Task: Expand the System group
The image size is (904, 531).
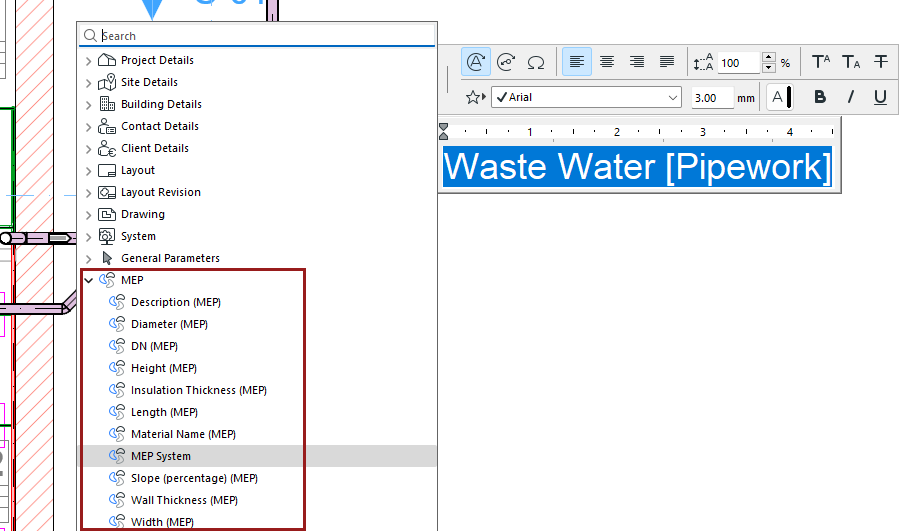Action: [x=88, y=237]
